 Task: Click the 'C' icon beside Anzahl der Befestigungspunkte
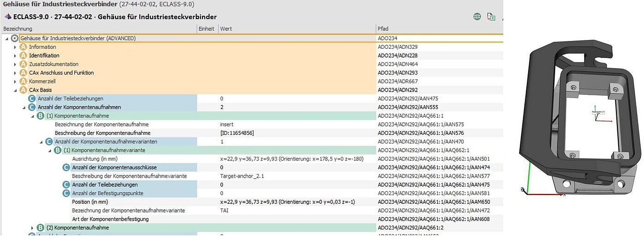pos(66,193)
